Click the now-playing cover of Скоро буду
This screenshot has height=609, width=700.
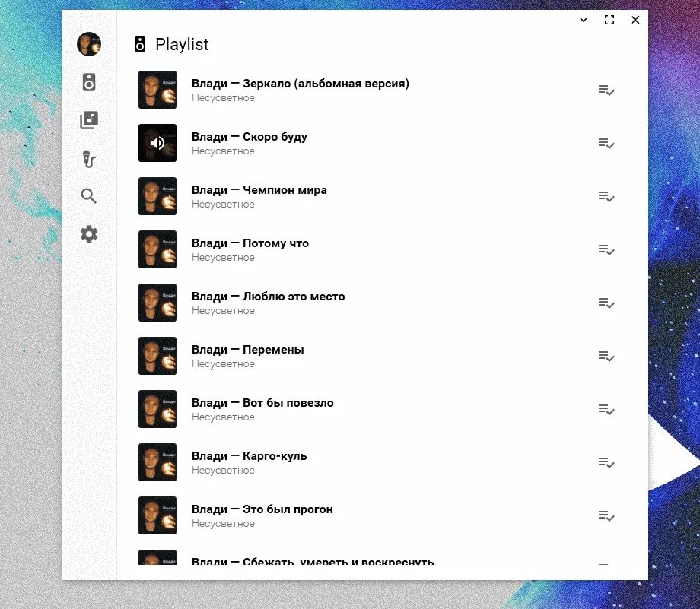click(x=157, y=143)
